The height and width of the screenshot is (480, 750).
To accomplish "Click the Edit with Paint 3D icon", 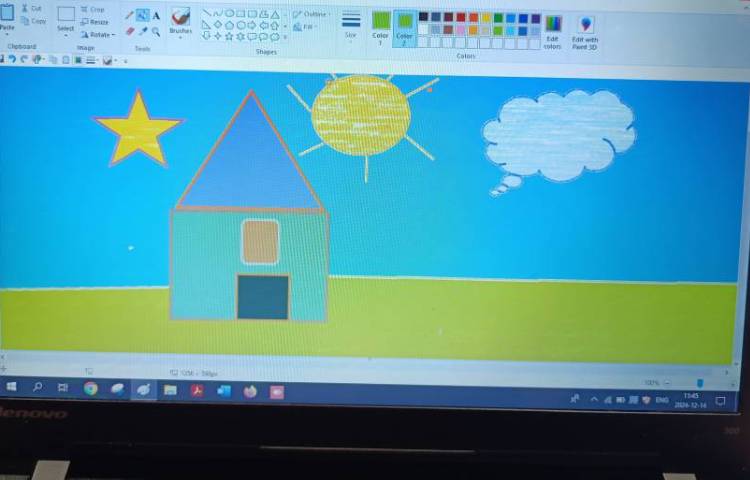I will point(585,27).
